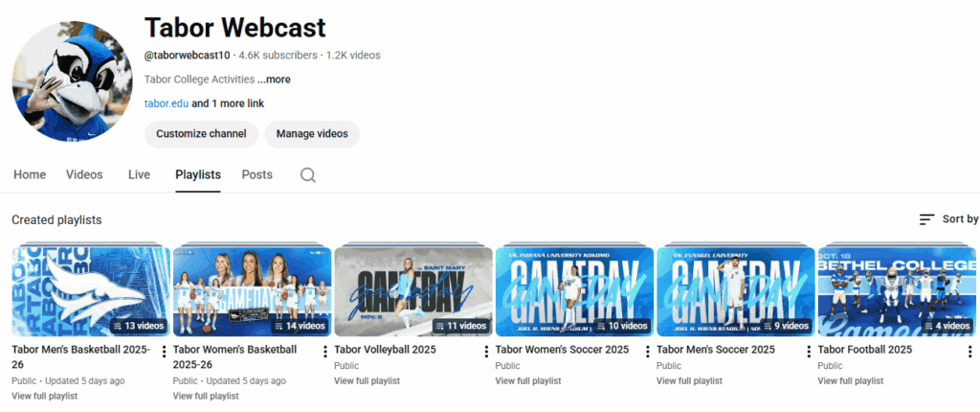
Task: Click the Created playlists heading
Action: 56,219
